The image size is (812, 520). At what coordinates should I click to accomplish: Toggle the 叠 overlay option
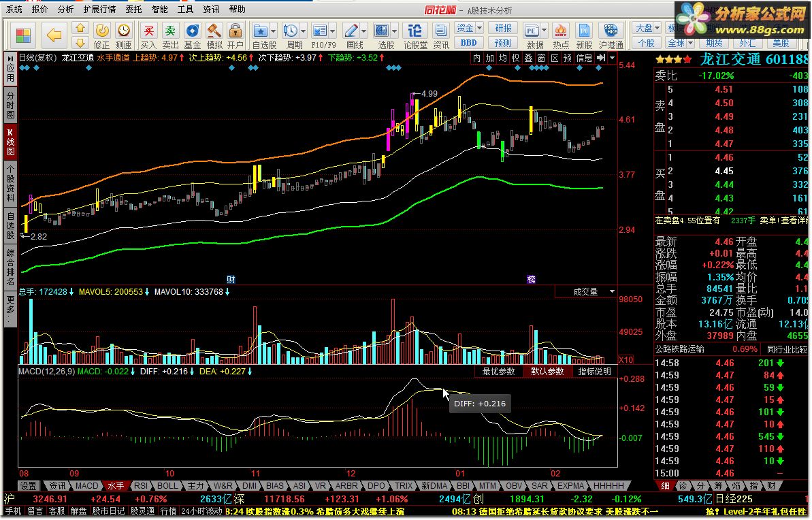(x=528, y=58)
